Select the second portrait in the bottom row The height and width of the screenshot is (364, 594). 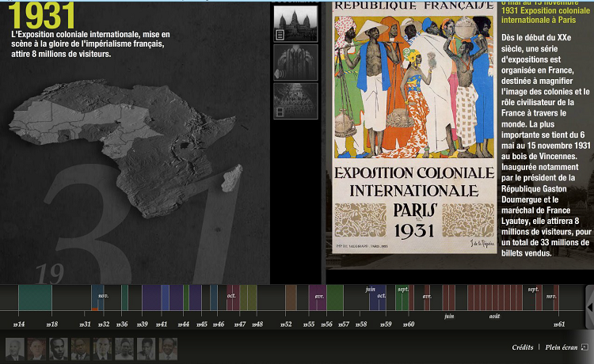click(x=37, y=349)
